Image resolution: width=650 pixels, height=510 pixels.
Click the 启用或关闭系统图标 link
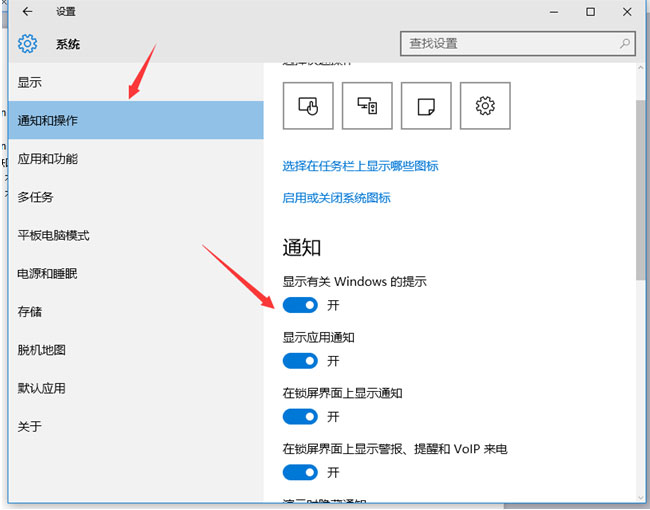click(336, 198)
